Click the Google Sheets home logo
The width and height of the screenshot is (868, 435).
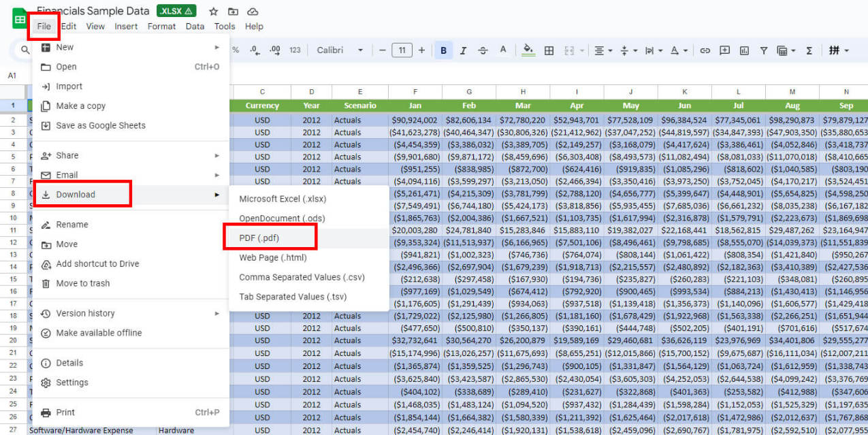pyautogui.click(x=18, y=19)
